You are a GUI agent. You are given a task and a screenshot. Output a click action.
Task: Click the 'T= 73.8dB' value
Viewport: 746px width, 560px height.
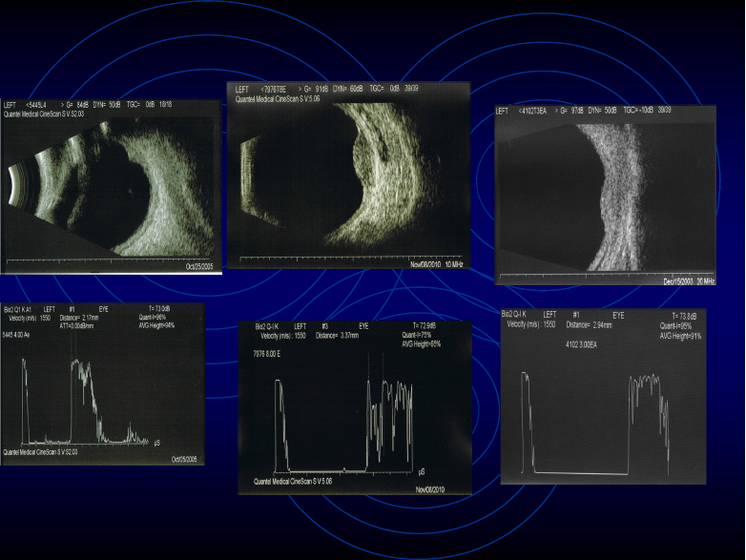[x=685, y=316]
